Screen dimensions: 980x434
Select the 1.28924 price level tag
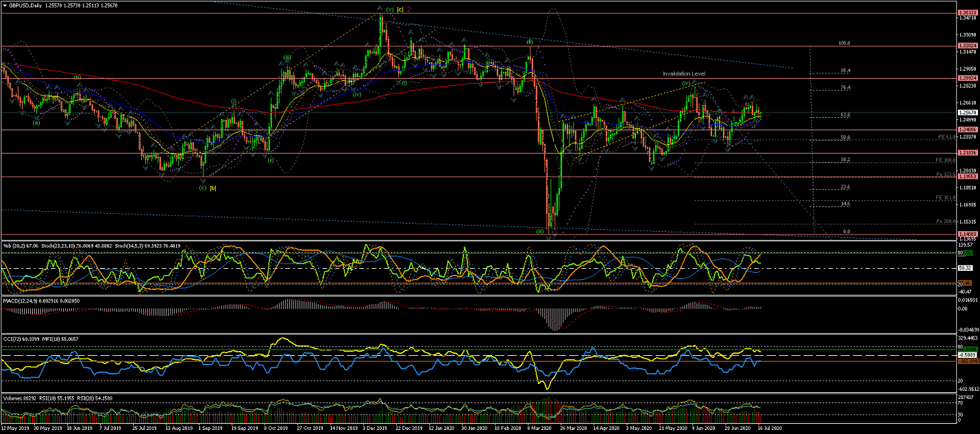click(x=966, y=78)
